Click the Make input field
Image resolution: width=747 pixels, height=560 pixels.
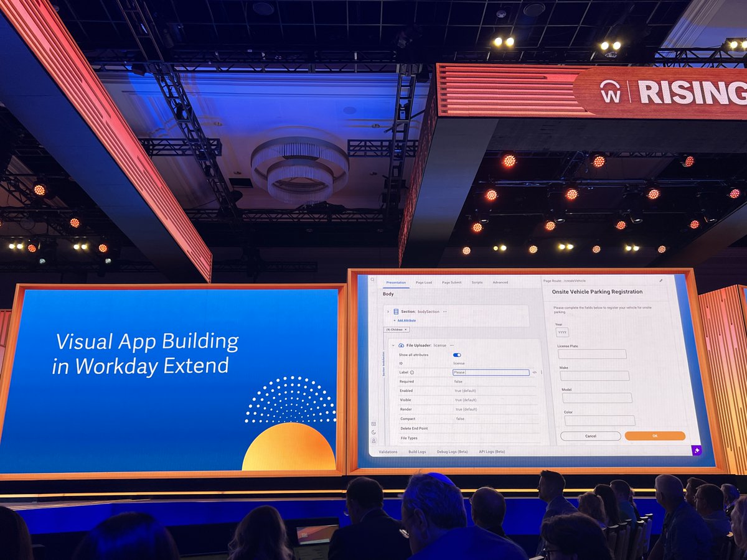point(594,376)
